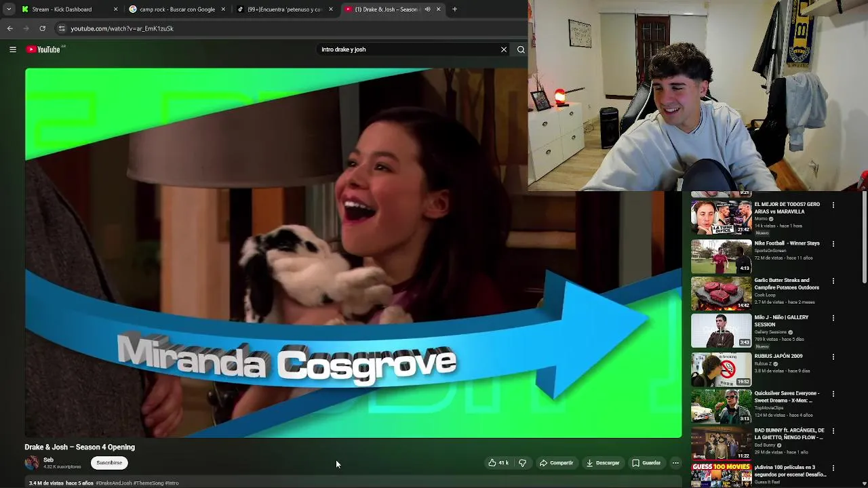
Task: Switch to camp rock Google search tab
Action: click(x=176, y=9)
